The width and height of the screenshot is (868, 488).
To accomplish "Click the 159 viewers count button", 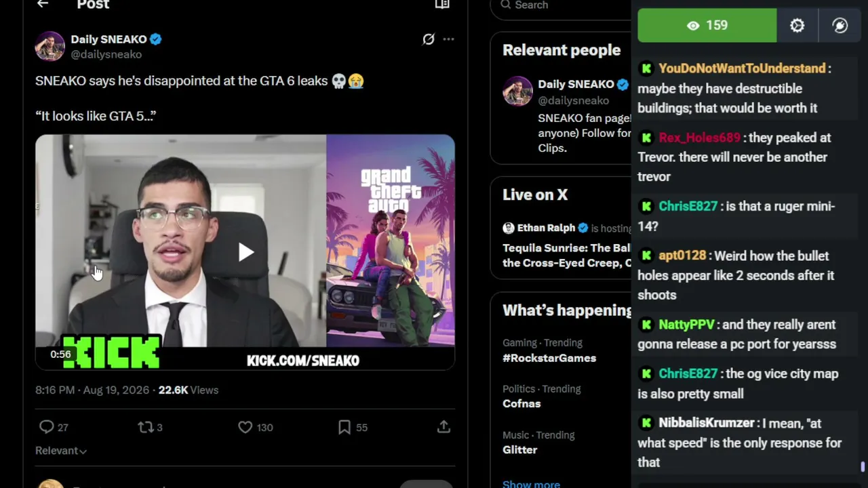I will pyautogui.click(x=707, y=25).
